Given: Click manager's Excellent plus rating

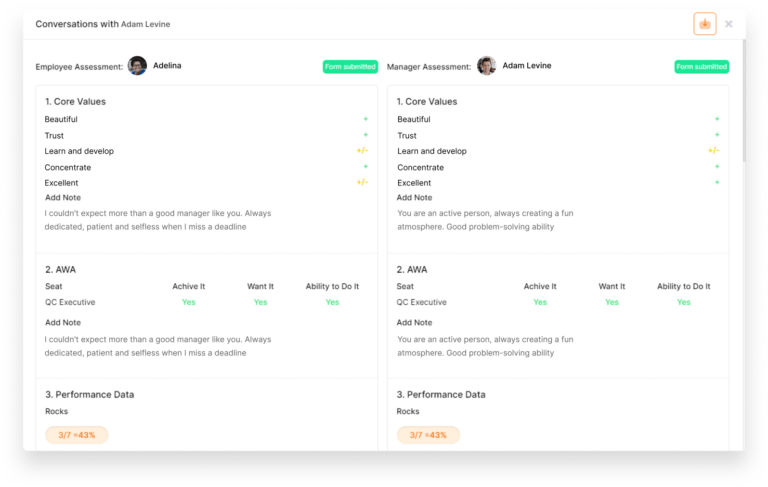Looking at the screenshot, I should [716, 183].
